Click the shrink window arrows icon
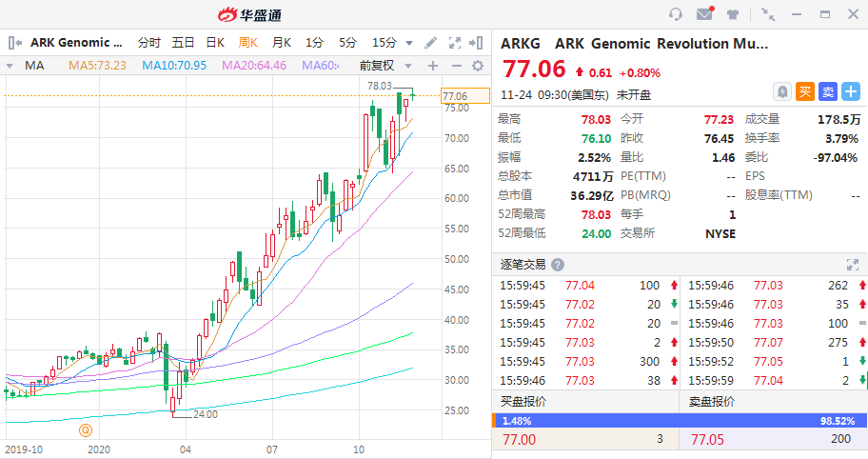Image resolution: width=868 pixels, height=459 pixels. pyautogui.click(x=768, y=14)
